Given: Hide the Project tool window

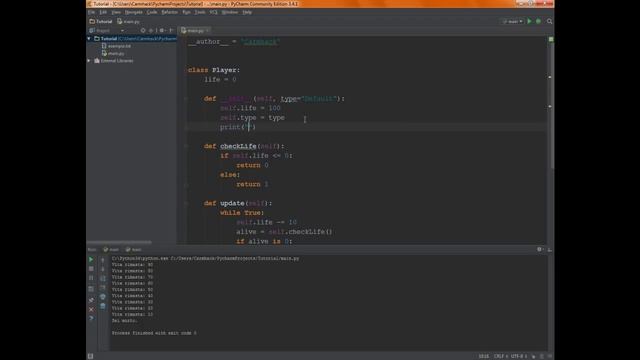Looking at the screenshot, I should 171,31.
